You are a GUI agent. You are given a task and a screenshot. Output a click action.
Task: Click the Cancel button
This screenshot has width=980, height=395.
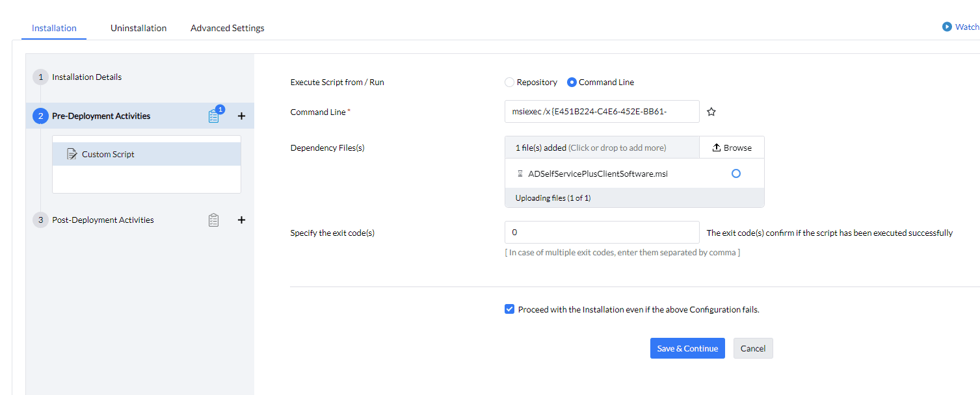point(753,348)
